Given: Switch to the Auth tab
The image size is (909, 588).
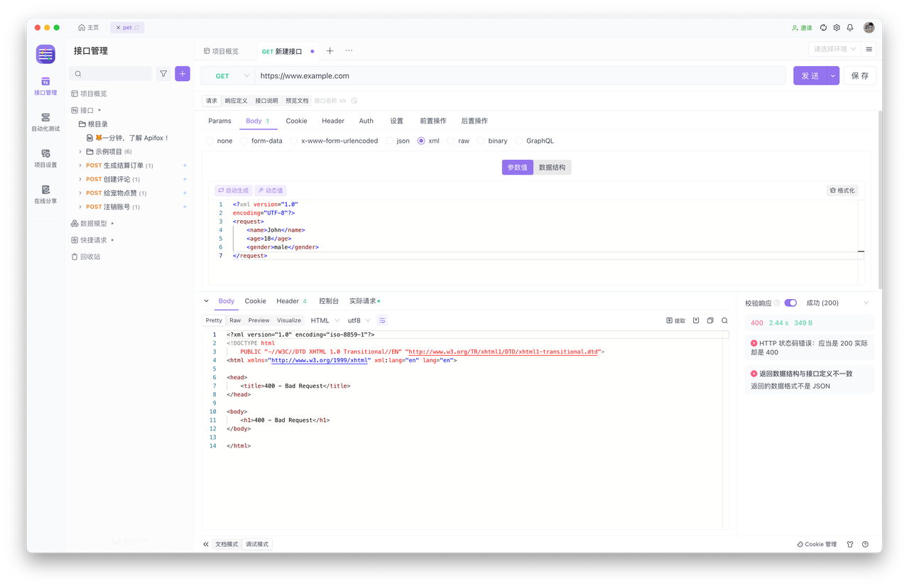Looking at the screenshot, I should coord(366,121).
